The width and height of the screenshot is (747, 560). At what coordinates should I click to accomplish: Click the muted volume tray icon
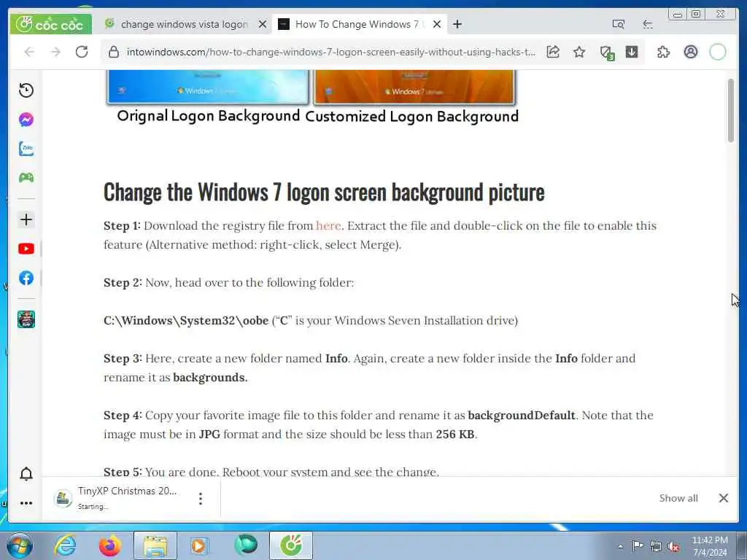coord(673,547)
